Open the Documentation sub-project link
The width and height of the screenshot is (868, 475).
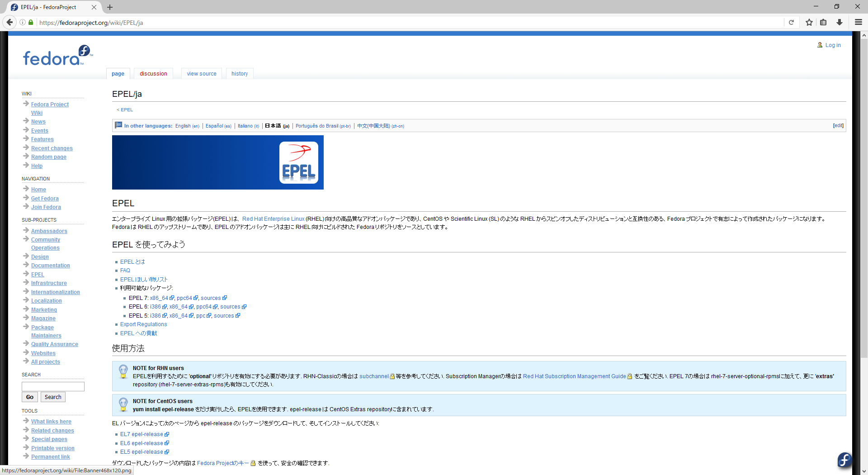click(x=51, y=266)
